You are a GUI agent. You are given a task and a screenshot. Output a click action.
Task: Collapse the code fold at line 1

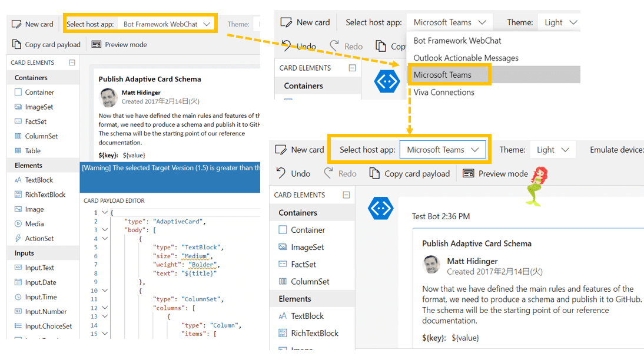105,213
